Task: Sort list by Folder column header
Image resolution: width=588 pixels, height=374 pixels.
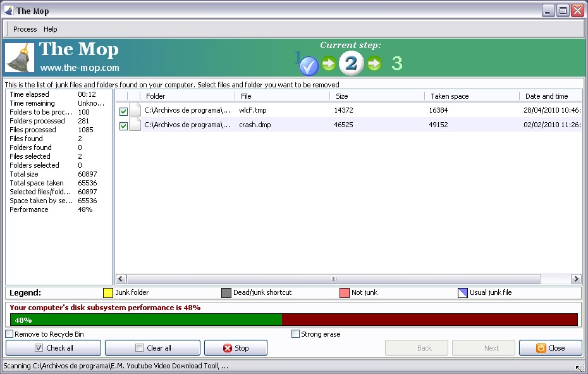Action: (188, 96)
